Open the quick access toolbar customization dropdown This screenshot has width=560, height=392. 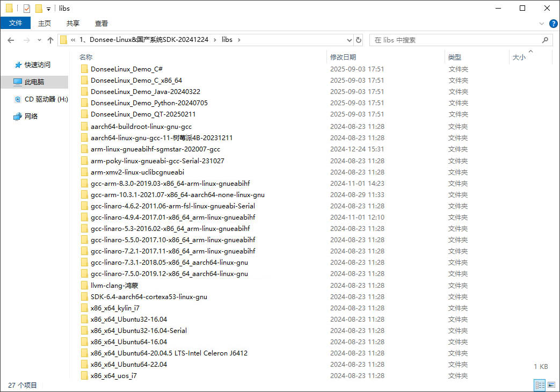coord(49,8)
